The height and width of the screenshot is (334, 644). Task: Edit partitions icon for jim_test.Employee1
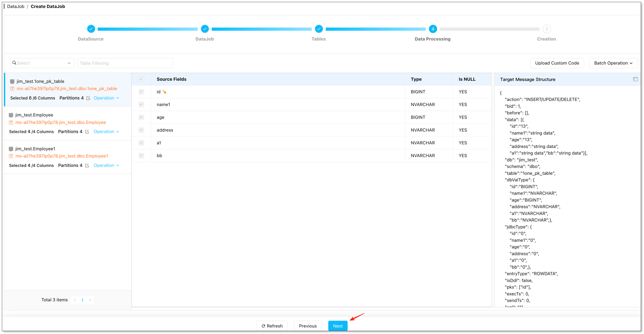(87, 166)
